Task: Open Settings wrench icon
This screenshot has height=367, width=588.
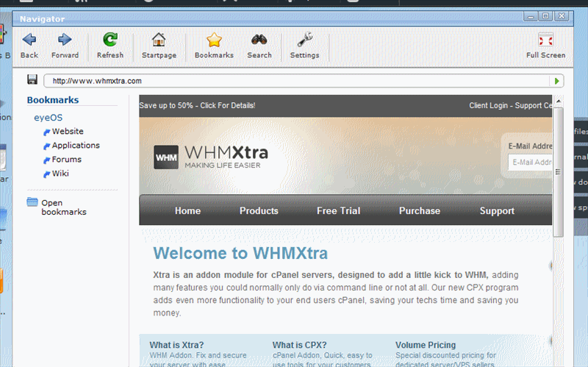Action: click(304, 40)
